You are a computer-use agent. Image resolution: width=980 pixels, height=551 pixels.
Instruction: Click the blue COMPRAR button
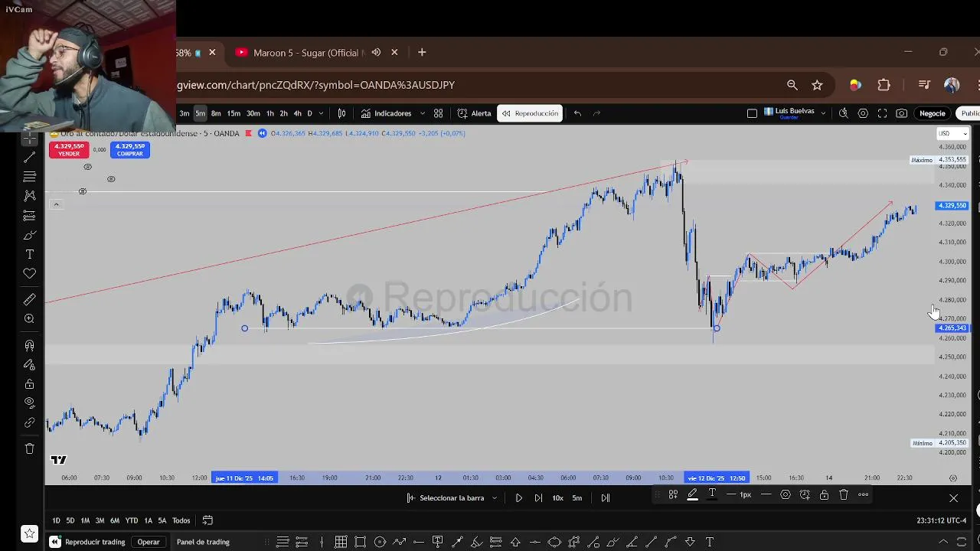tap(129, 150)
